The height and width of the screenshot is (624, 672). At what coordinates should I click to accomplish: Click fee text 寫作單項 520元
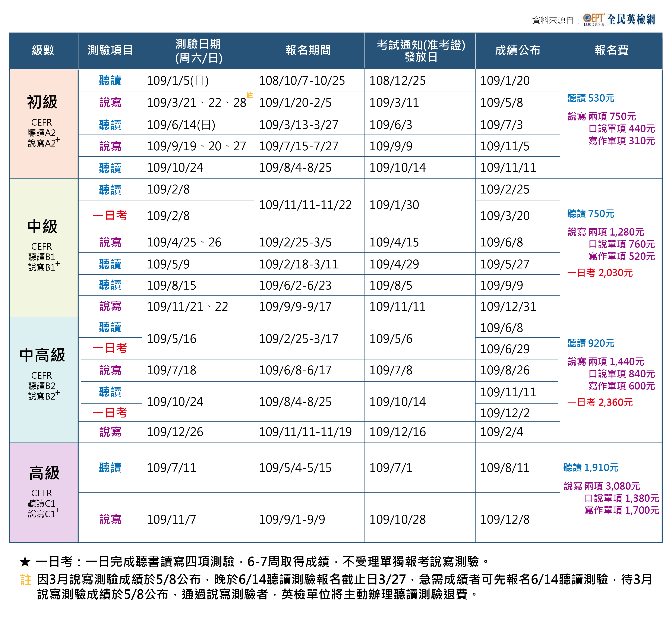click(x=622, y=256)
